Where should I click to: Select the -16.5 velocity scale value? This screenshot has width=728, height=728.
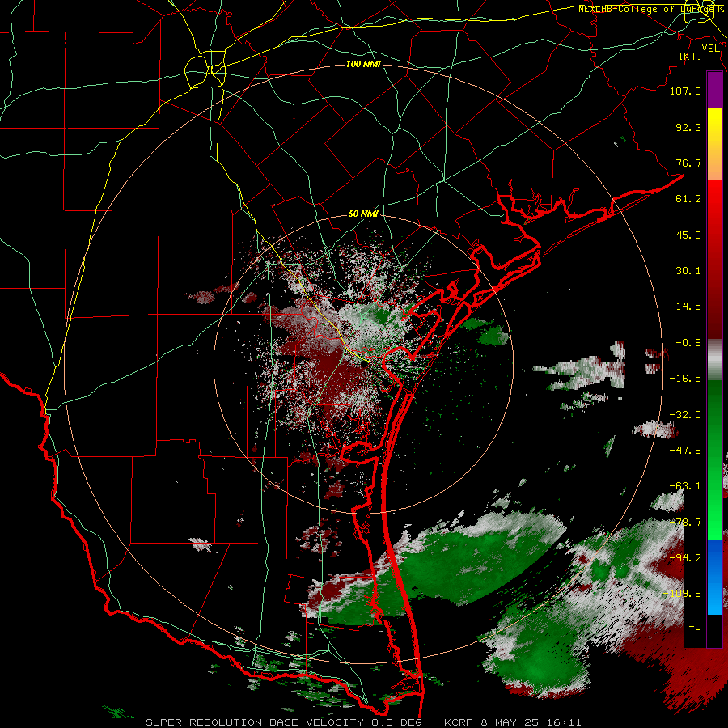tap(685, 379)
